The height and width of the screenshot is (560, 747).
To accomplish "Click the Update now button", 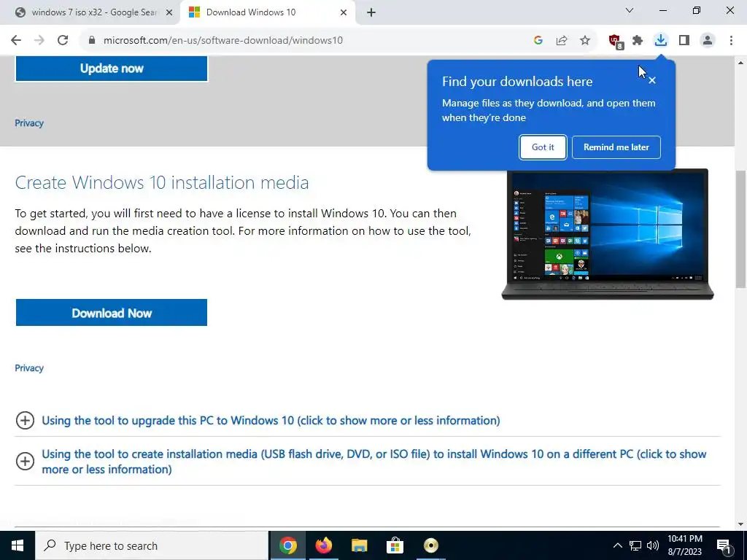I will point(112,69).
